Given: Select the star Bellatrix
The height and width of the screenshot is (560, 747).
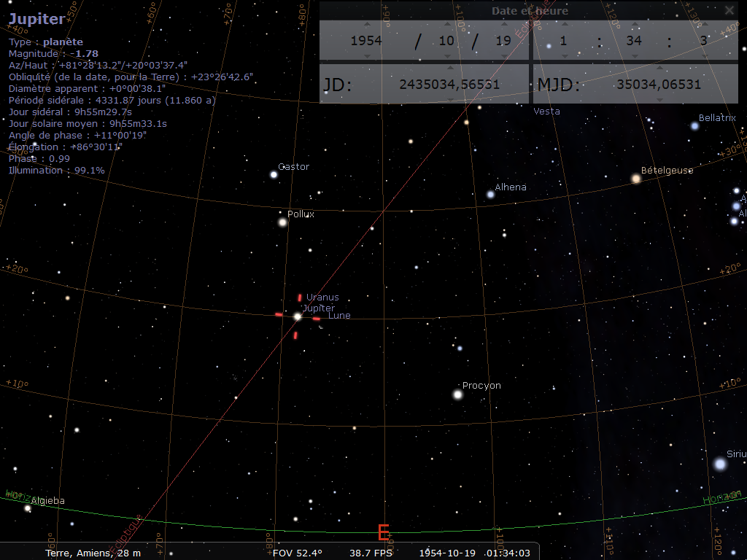Looking at the screenshot, I should (695, 126).
